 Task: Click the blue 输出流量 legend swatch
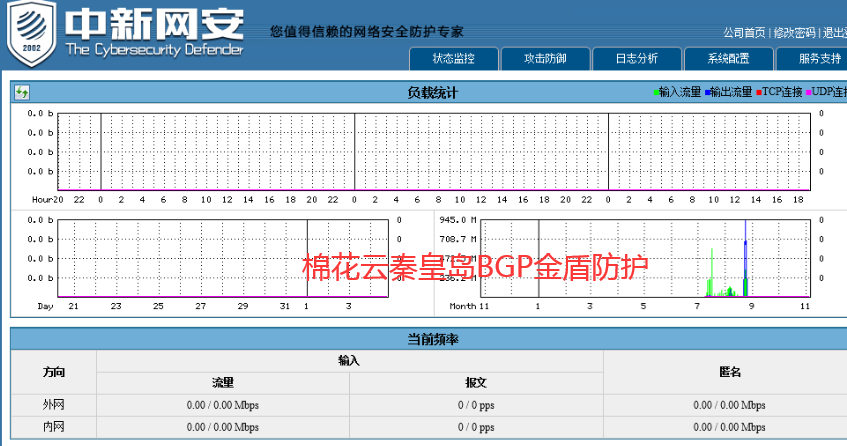[707, 92]
